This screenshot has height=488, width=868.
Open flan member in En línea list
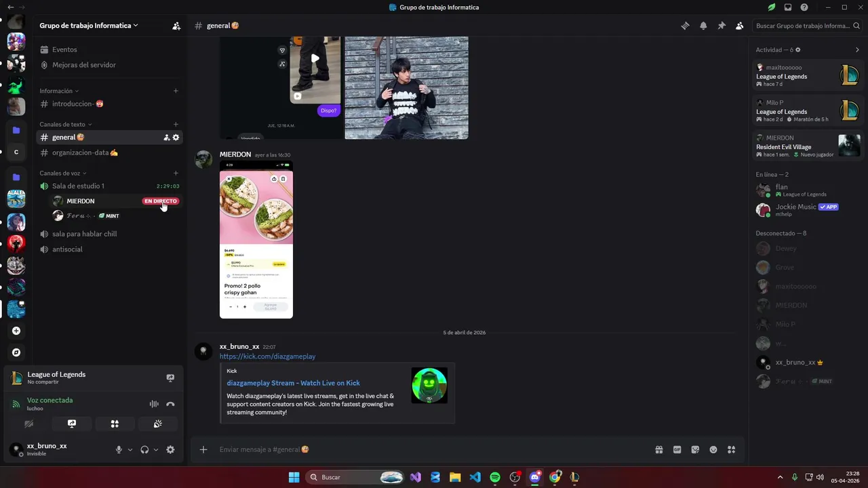pos(807,190)
